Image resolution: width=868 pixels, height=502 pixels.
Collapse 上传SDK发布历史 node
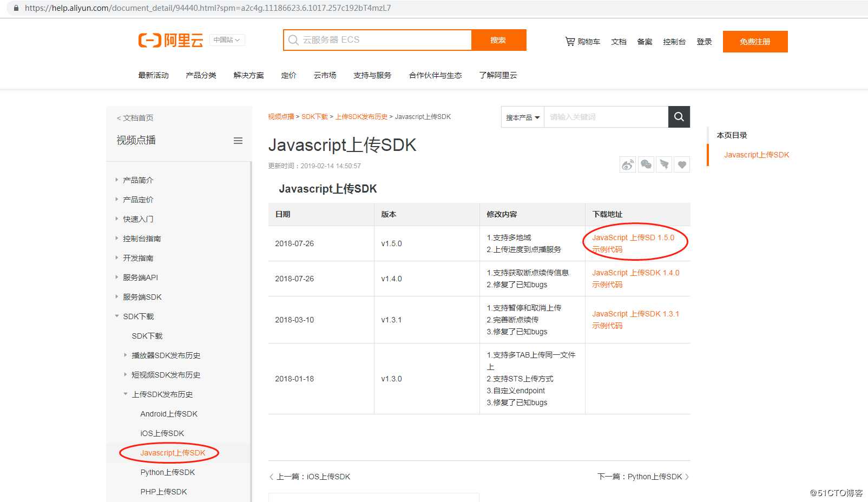(125, 394)
